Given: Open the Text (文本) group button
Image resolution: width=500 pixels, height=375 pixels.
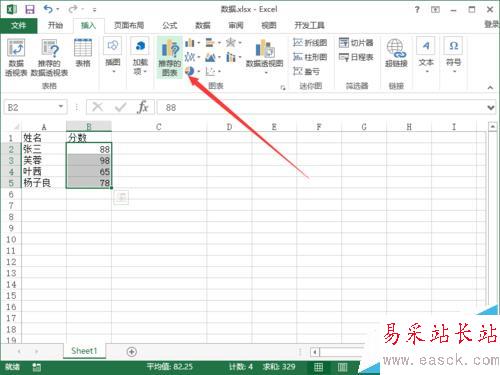Looking at the screenshot, I should pyautogui.click(x=426, y=55).
